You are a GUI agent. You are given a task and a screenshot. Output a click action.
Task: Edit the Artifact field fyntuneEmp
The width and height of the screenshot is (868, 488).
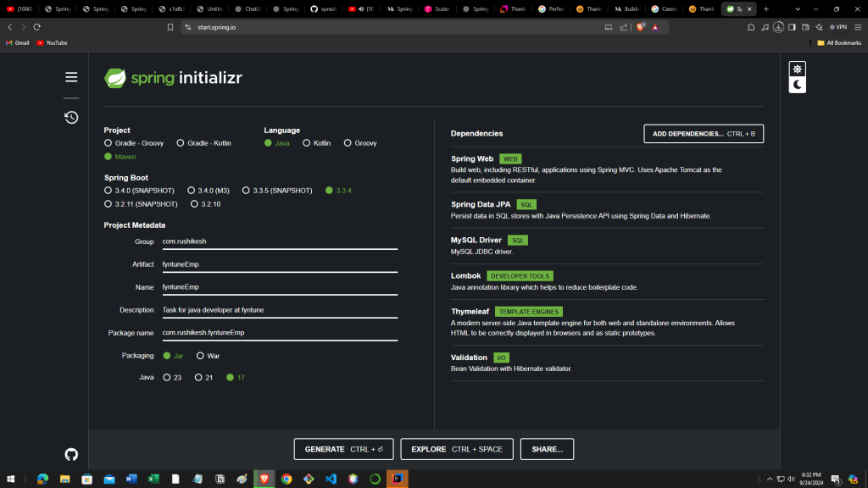280,264
